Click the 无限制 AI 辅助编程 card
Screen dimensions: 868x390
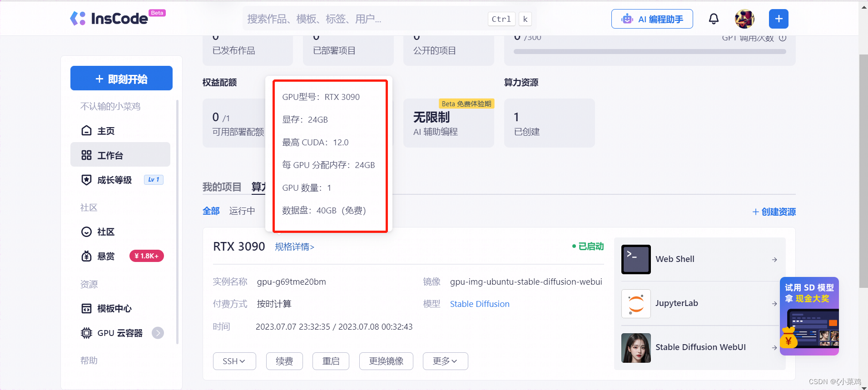[x=449, y=123]
